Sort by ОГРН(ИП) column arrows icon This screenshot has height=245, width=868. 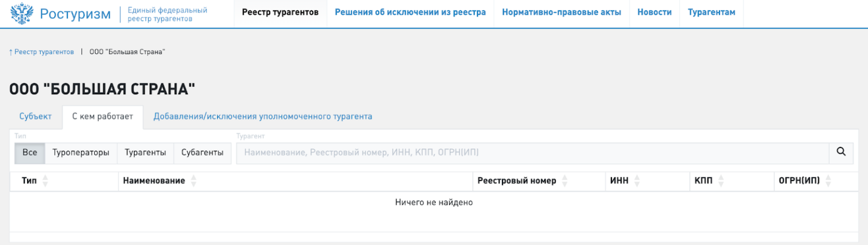pyautogui.click(x=828, y=181)
